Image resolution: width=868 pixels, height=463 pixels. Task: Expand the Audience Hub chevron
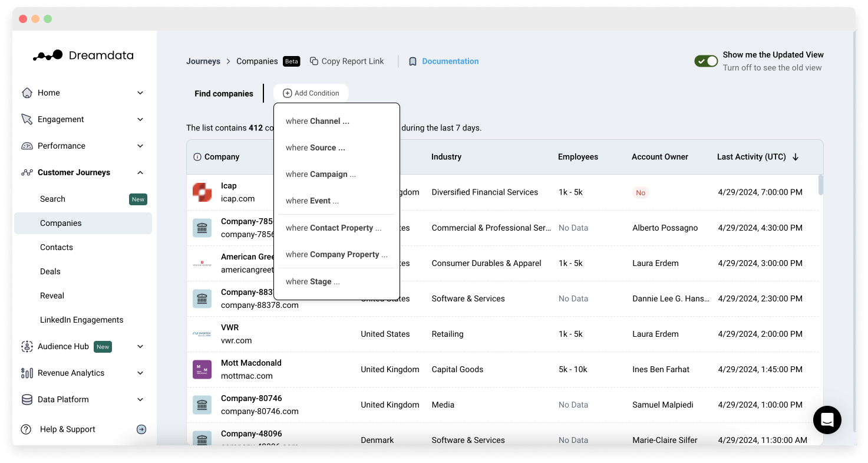pyautogui.click(x=140, y=346)
